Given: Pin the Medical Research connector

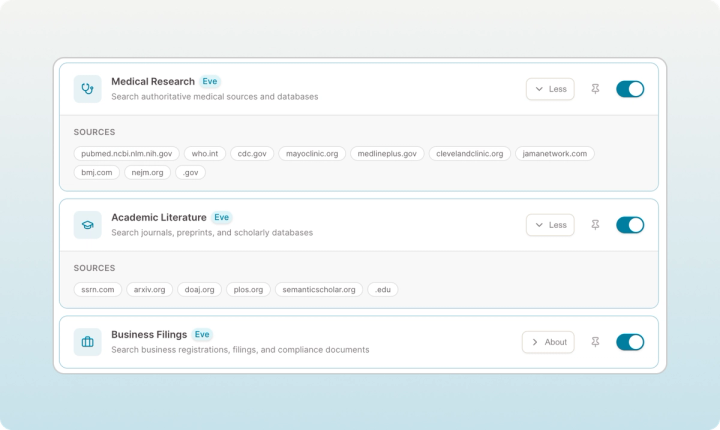Looking at the screenshot, I should [x=595, y=89].
